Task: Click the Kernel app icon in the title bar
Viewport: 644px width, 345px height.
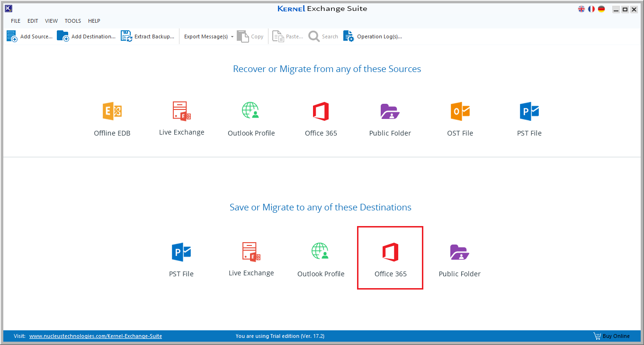Action: tap(8, 9)
